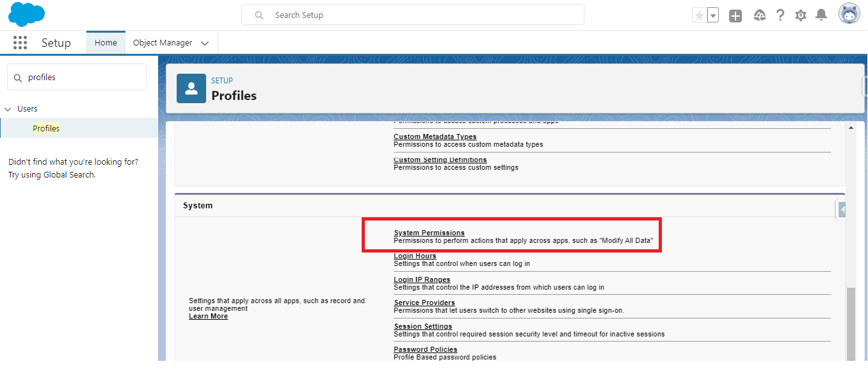Click 'Profile Based password policies' text
The width and height of the screenshot is (868, 373).
pos(445,357)
